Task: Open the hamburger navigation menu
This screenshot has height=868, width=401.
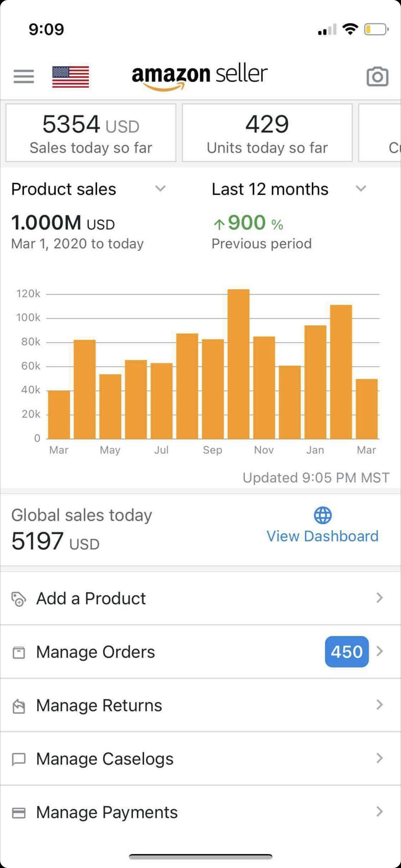Action: pos(24,76)
